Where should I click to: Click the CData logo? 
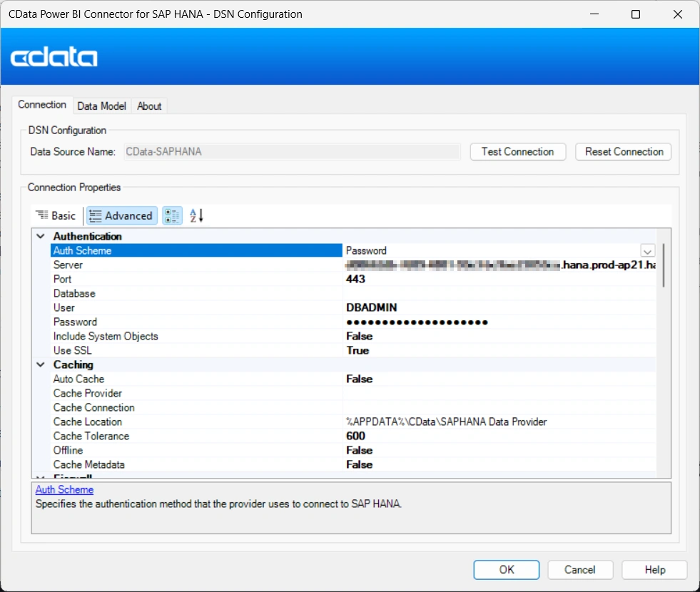54,57
